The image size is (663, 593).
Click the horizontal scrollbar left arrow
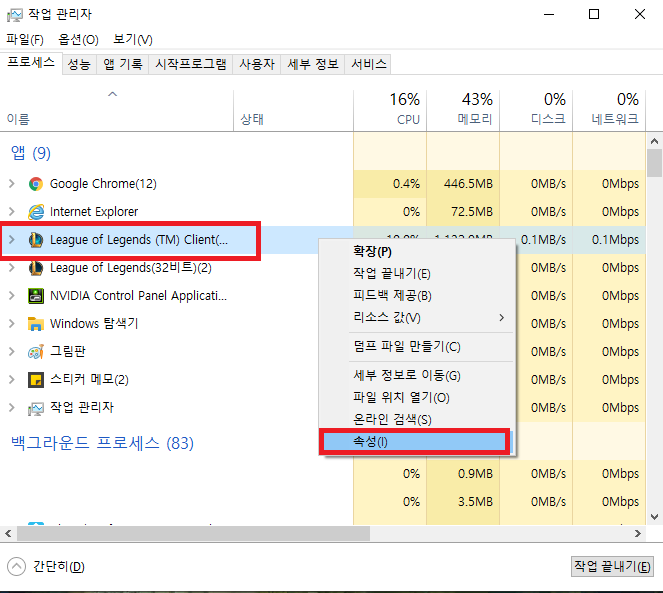click(8, 534)
